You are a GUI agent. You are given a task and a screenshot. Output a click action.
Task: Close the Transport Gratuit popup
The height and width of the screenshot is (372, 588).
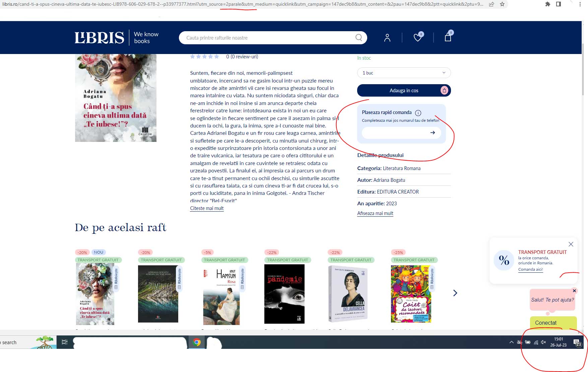pos(571,244)
